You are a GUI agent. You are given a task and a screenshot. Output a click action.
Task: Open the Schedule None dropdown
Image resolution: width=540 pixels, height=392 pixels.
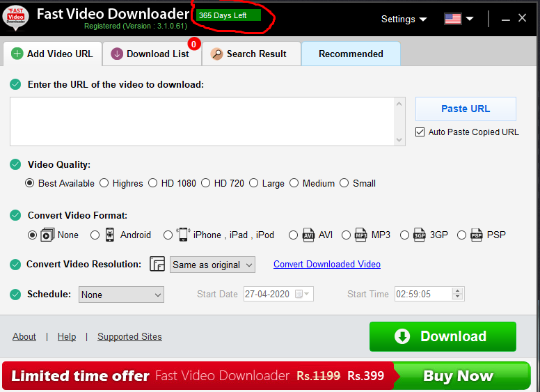121,295
